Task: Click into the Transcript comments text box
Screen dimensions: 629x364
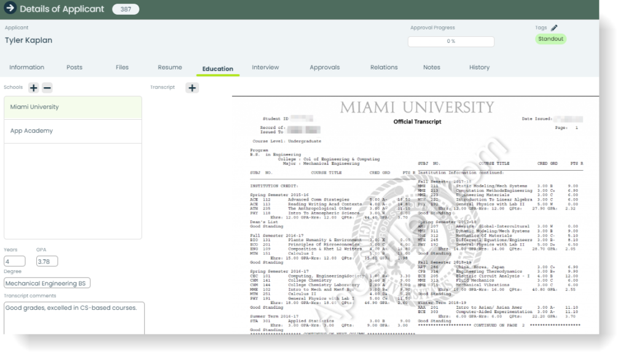Action: 74,319
